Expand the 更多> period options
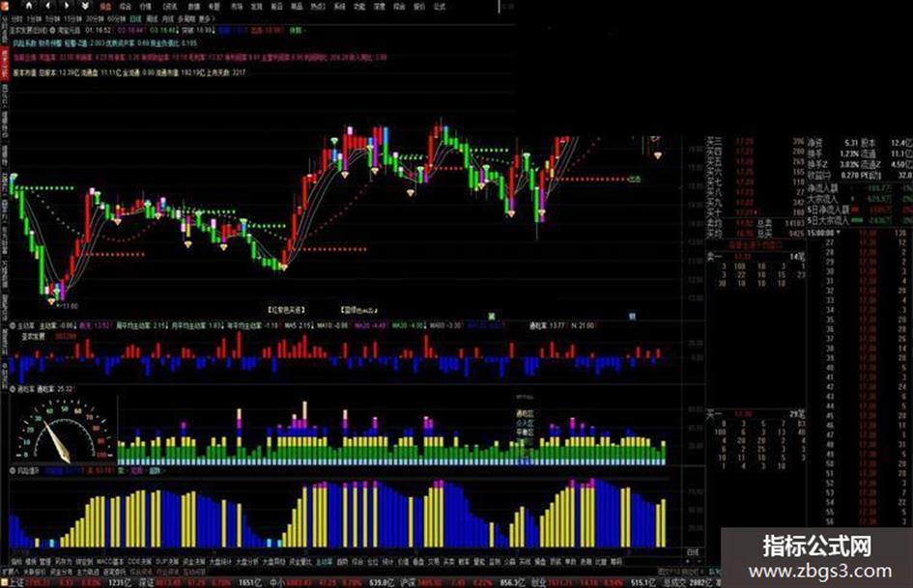Screen dimensions: 913x588 coord(207,19)
